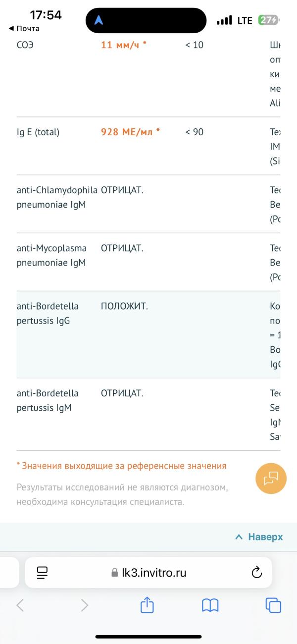Return to Почта app via back link
The width and height of the screenshot is (297, 644).
25,29
